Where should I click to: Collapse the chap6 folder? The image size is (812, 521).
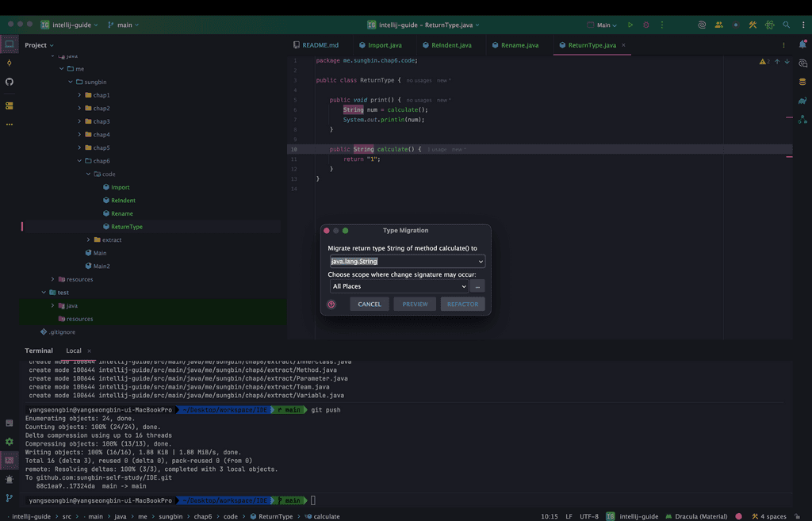click(x=79, y=161)
